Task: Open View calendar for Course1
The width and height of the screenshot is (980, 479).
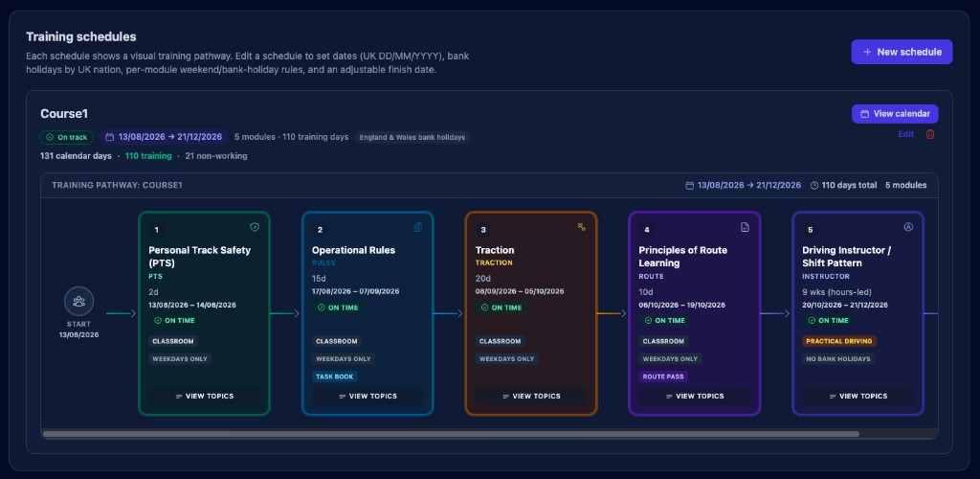Action: pos(895,114)
